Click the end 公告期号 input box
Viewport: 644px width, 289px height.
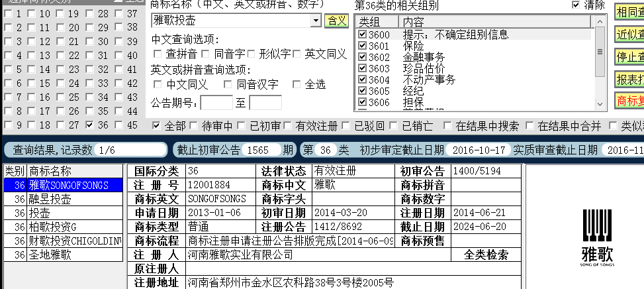click(265, 102)
